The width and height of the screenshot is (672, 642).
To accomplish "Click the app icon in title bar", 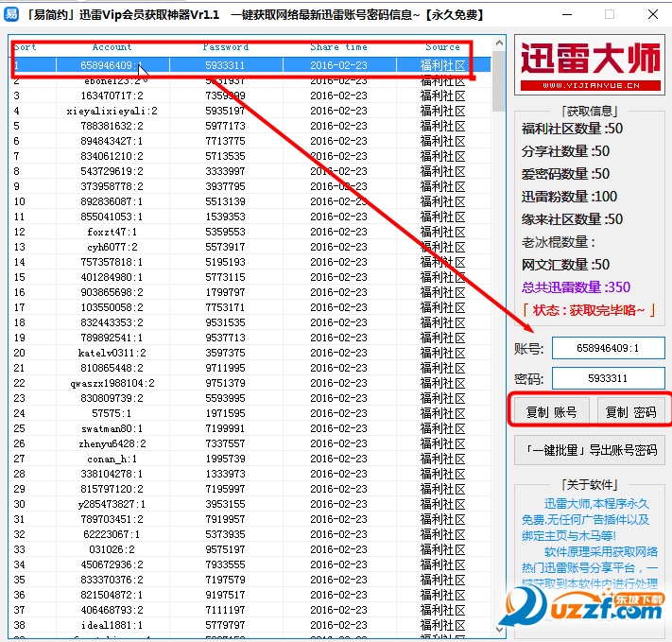I will pyautogui.click(x=11, y=14).
